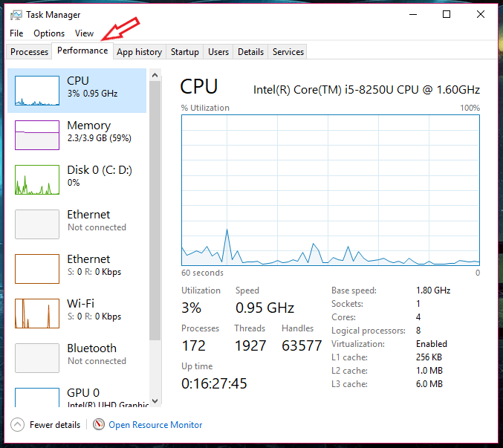The height and width of the screenshot is (448, 503).
Task: Select the CPU mini graph thumbnail
Action: pos(37,91)
